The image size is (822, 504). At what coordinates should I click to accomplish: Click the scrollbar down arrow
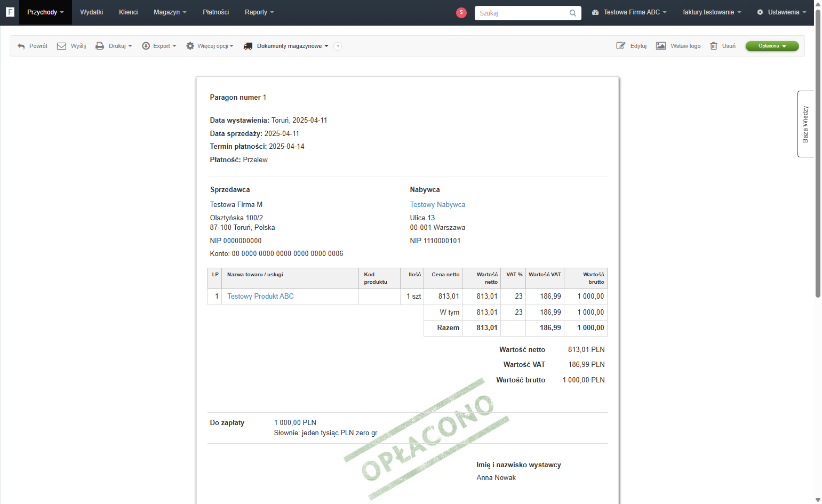tap(818, 500)
